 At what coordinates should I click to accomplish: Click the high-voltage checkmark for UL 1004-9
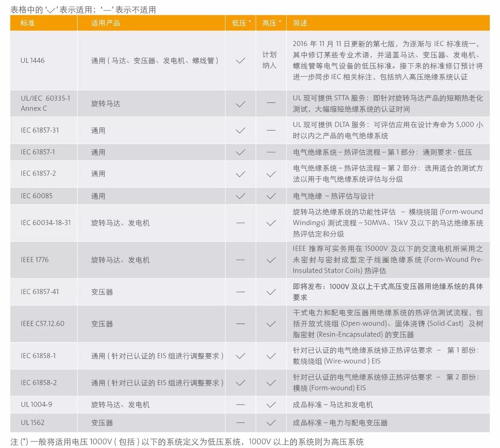[271, 405]
